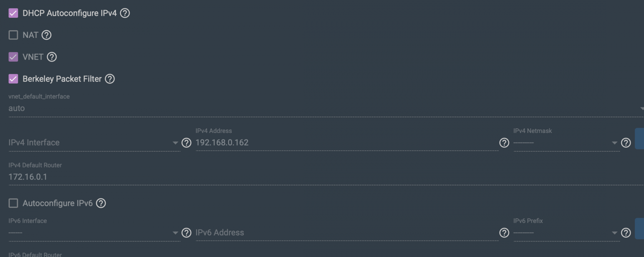644x257 pixels.
Task: Open Berkeley Packet Filter help icon
Action: coord(110,79)
